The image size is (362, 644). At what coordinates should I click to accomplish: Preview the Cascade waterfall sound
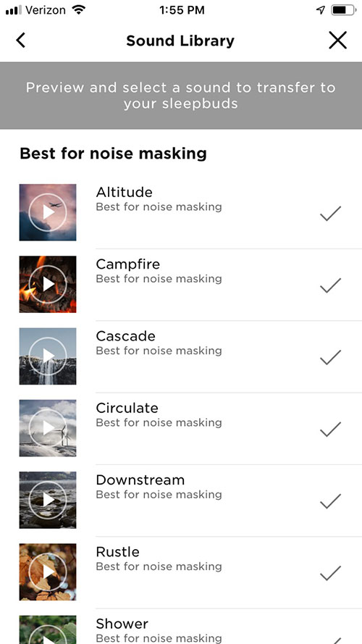pos(48,356)
